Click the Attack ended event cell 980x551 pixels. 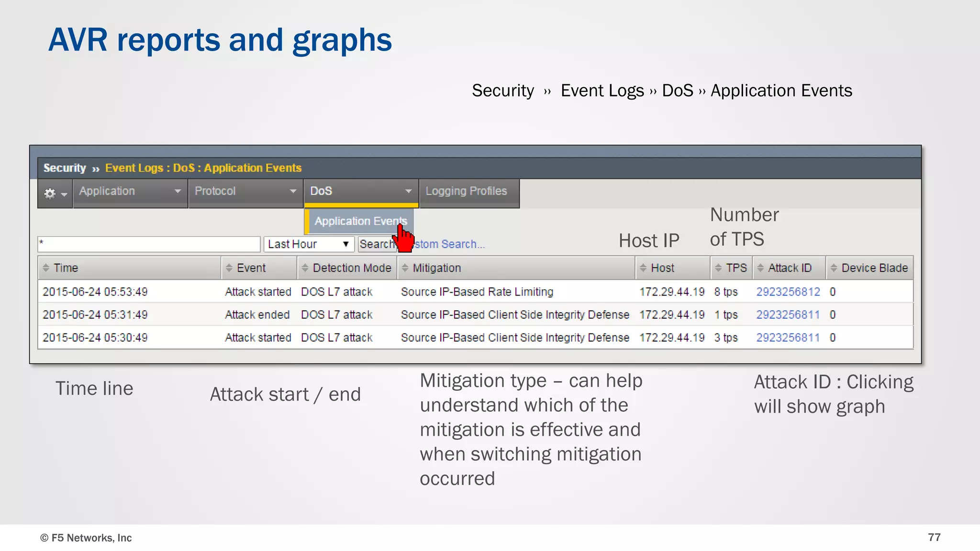click(x=257, y=315)
